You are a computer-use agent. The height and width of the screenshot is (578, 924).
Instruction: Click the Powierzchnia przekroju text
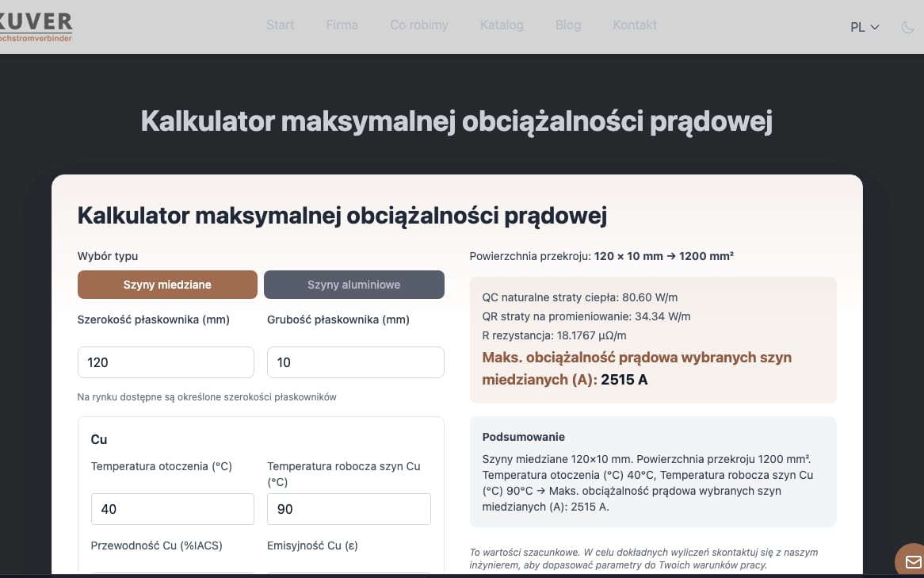click(x=601, y=257)
